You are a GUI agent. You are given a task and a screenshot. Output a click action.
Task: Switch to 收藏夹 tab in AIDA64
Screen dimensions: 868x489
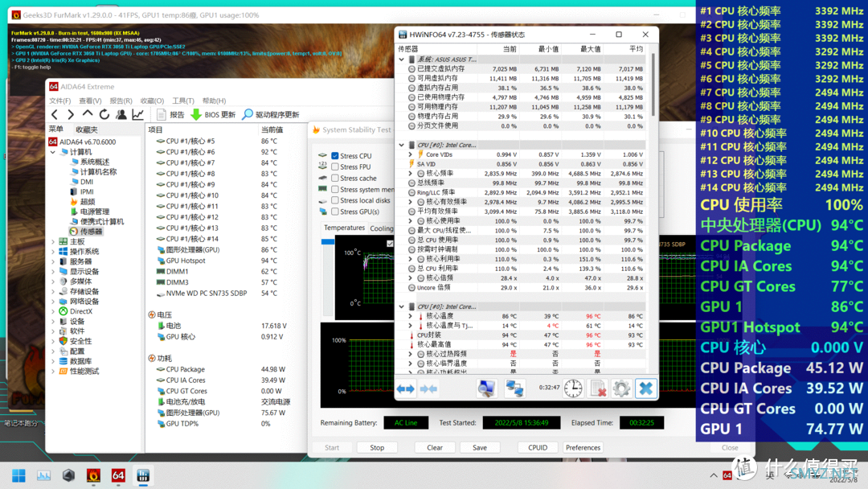click(86, 129)
